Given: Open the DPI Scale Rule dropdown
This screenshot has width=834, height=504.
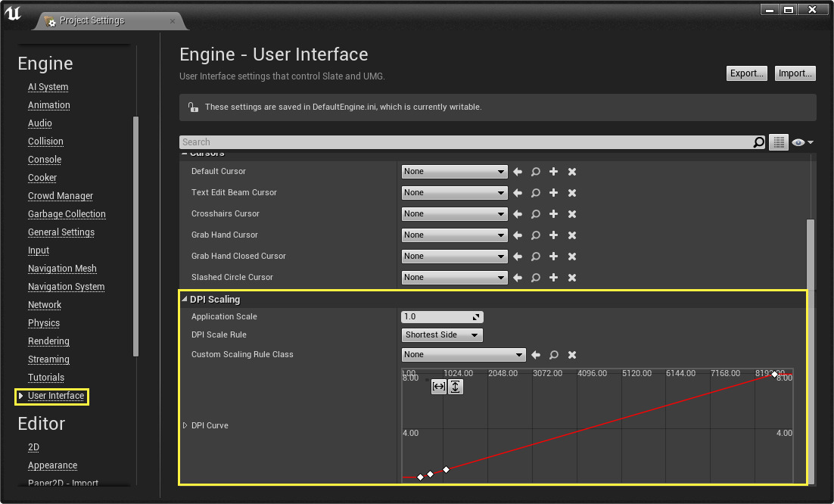Looking at the screenshot, I should (x=442, y=334).
